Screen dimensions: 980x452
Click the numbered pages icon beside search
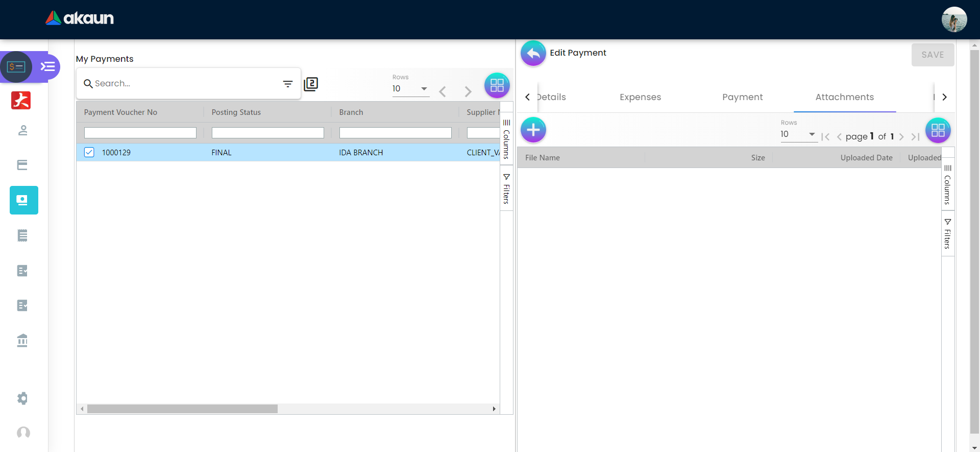[311, 84]
